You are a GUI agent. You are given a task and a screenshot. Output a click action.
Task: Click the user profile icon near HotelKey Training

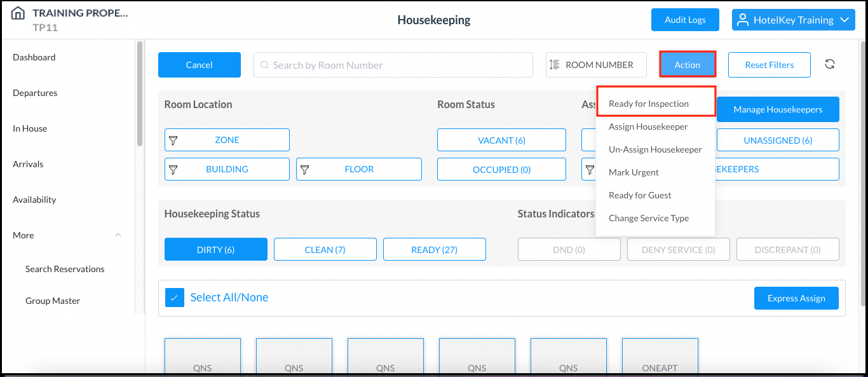tap(743, 19)
